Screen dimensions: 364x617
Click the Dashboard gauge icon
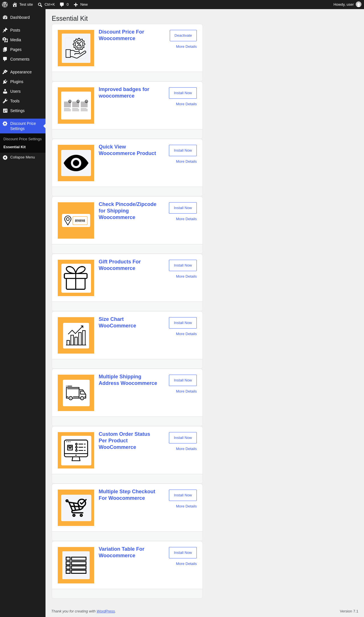(x=5, y=17)
